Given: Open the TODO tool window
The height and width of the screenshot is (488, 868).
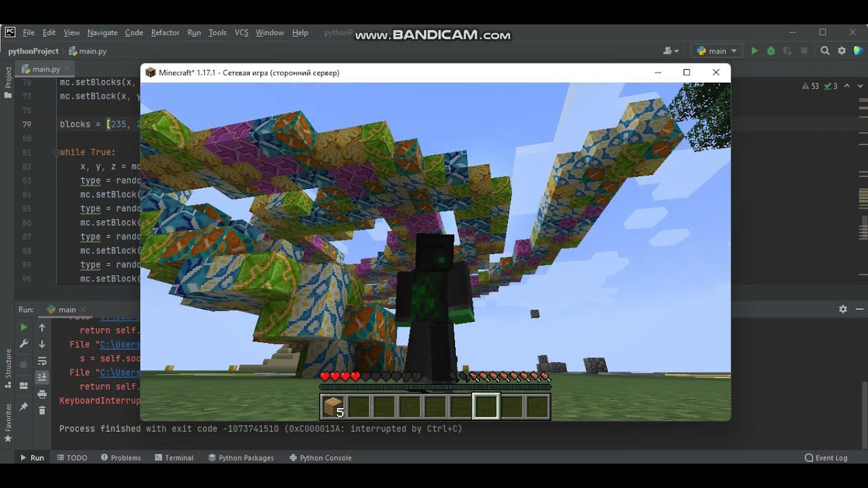Looking at the screenshot, I should pos(72,457).
